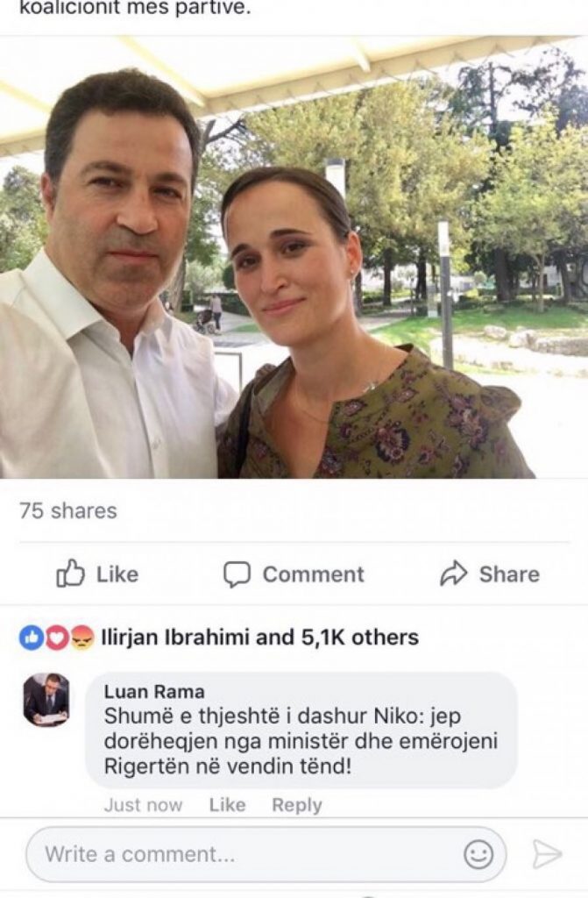Image resolution: width=588 pixels, height=898 pixels.
Task: Open Luan Rama's profile name link
Action: tap(153, 692)
